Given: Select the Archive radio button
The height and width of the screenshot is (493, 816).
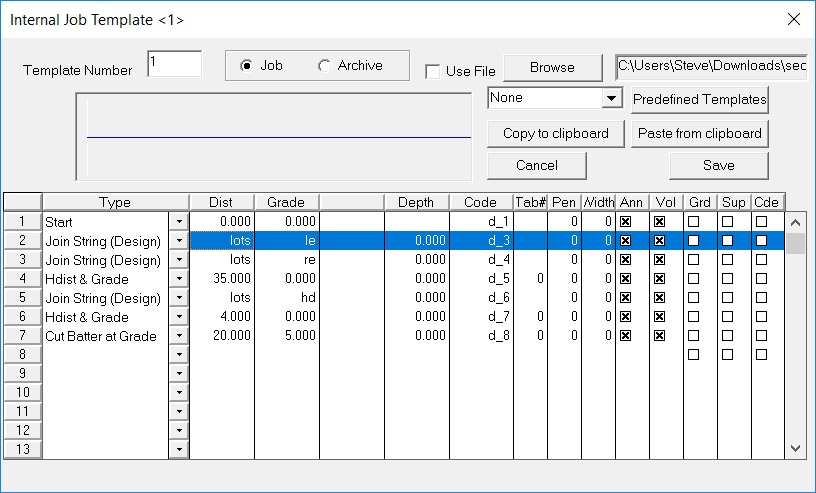Looking at the screenshot, I should pyautogui.click(x=324, y=66).
